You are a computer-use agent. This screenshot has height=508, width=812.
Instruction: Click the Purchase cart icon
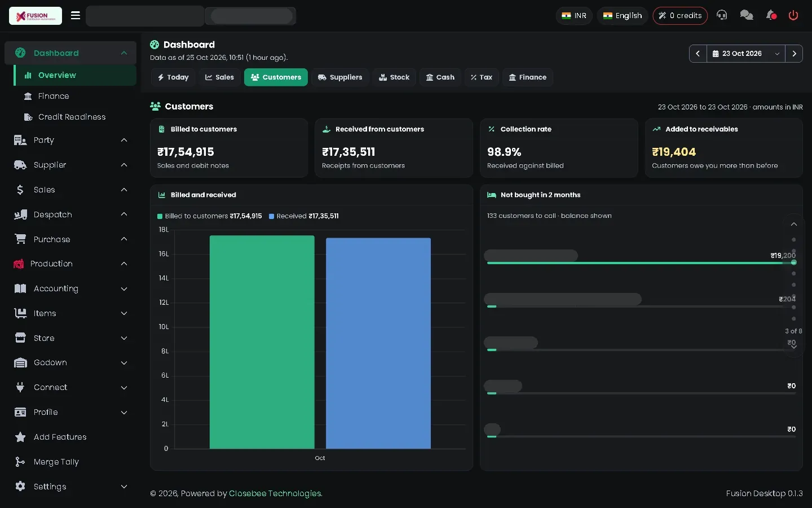[20, 239]
